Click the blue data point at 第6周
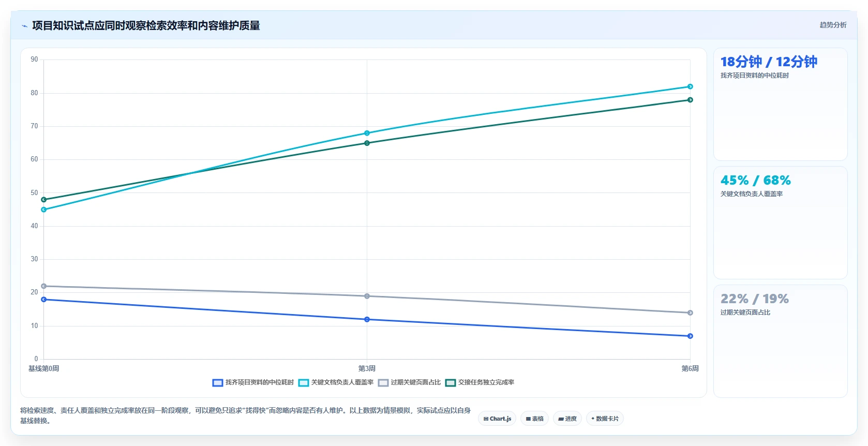868x446 pixels. [x=690, y=336]
